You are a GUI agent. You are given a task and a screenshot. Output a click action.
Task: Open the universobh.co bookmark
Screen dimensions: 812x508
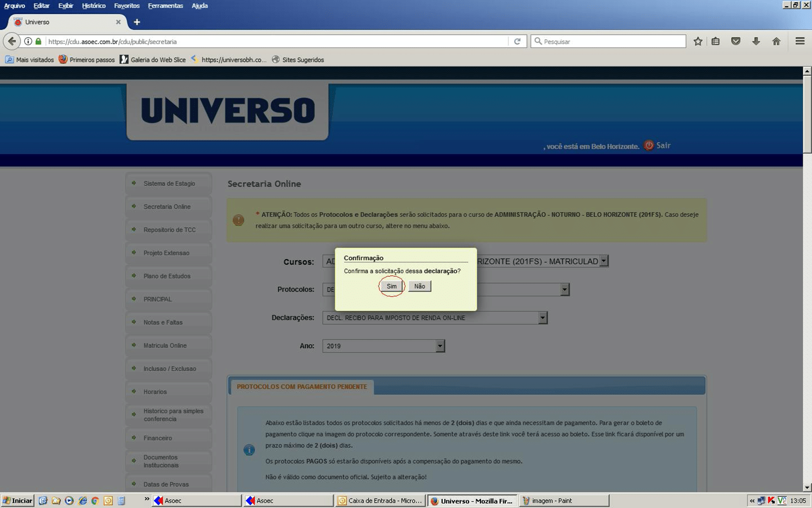pyautogui.click(x=229, y=59)
